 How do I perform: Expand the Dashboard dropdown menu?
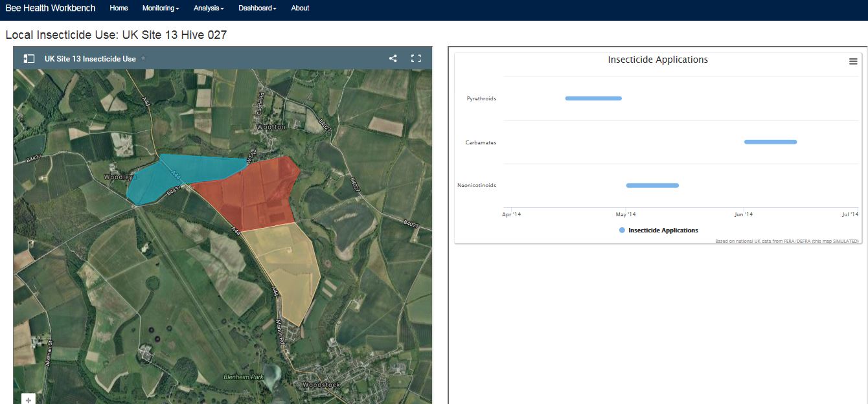(x=257, y=8)
